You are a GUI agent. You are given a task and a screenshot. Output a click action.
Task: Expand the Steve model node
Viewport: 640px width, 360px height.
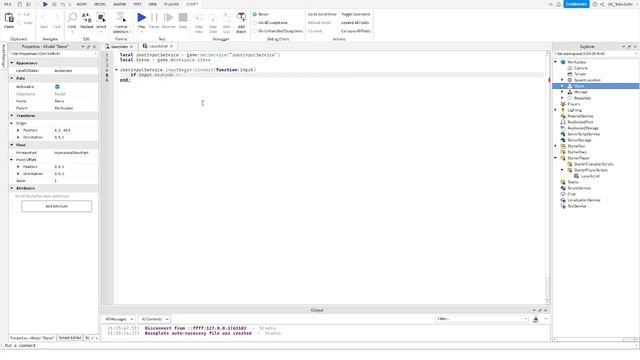tap(562, 86)
